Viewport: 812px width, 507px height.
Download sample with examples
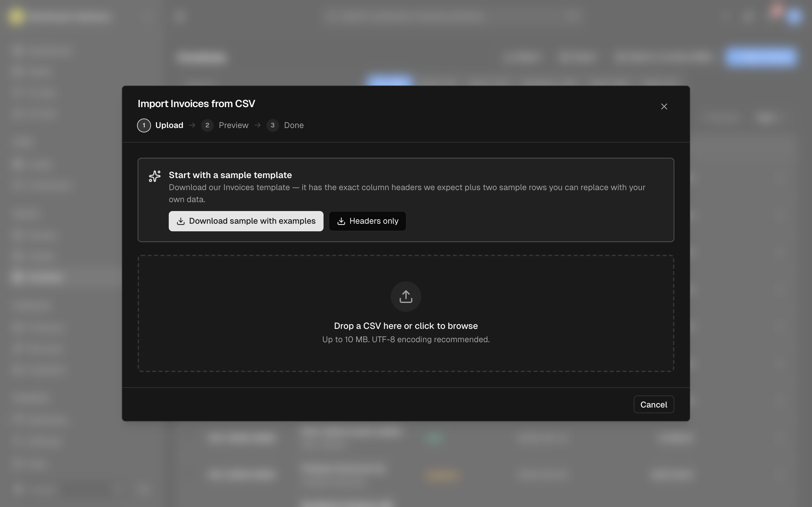[x=246, y=221]
